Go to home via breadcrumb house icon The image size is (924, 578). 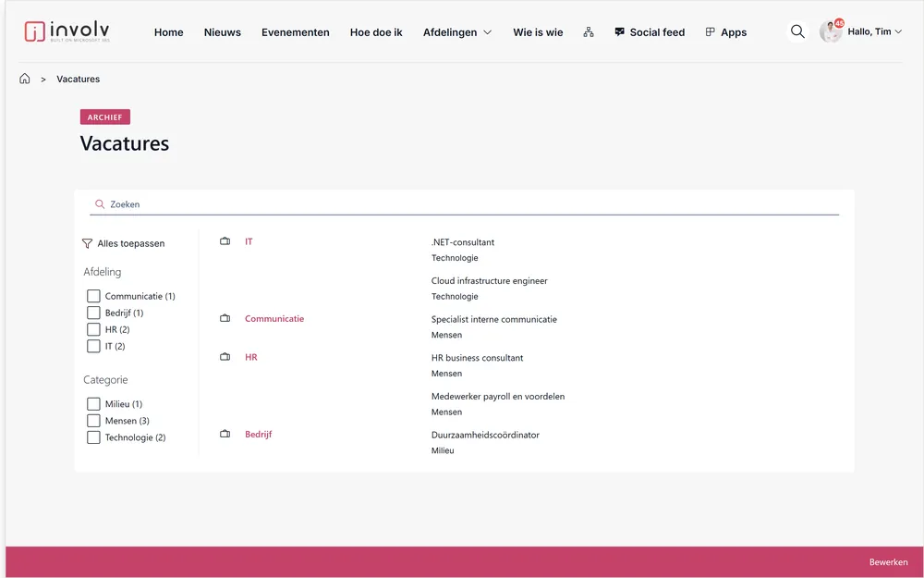pyautogui.click(x=25, y=79)
